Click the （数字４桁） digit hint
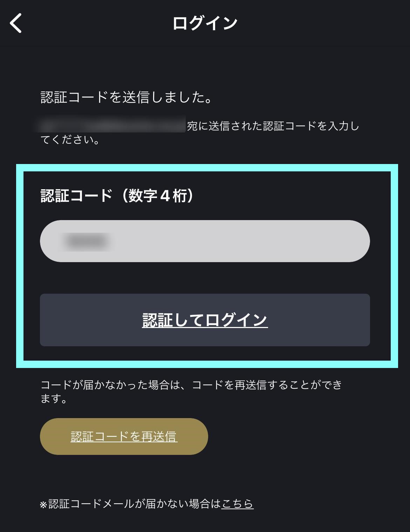Viewport: 410px width, 532px height. (x=157, y=196)
